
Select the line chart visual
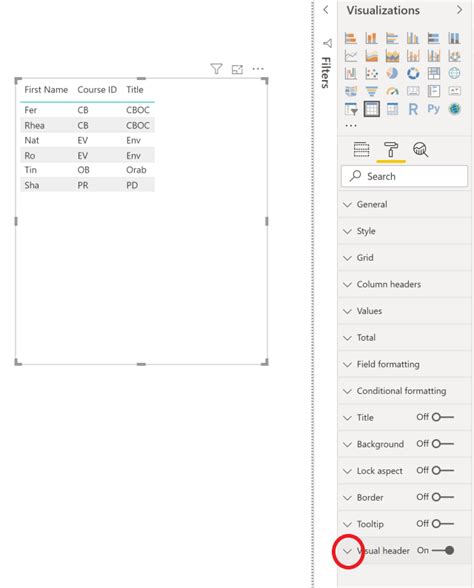click(351, 56)
